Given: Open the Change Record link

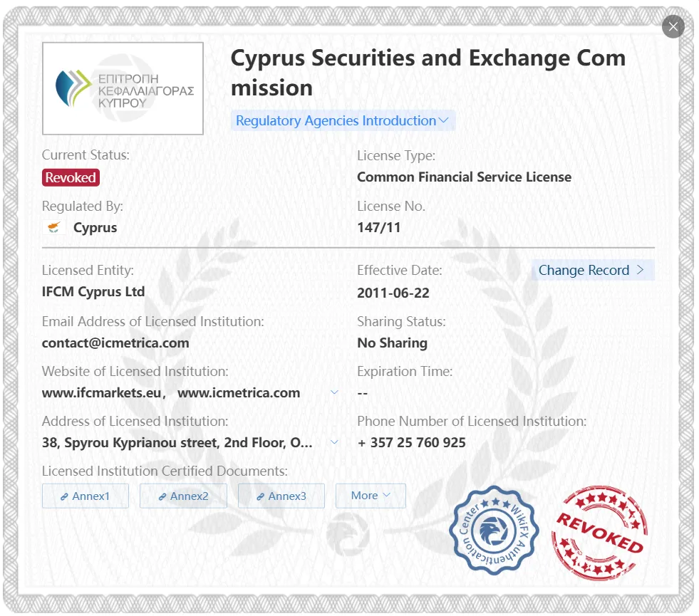Looking at the screenshot, I should click(x=592, y=270).
